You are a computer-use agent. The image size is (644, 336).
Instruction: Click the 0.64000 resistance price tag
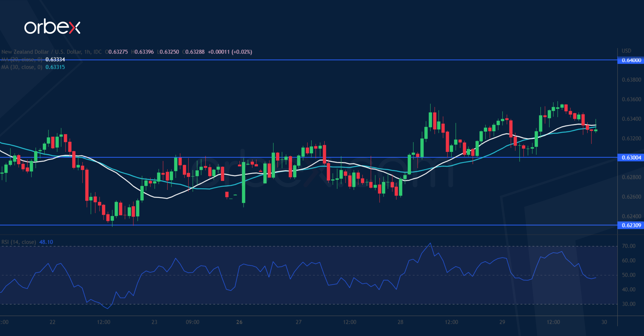[x=631, y=60]
